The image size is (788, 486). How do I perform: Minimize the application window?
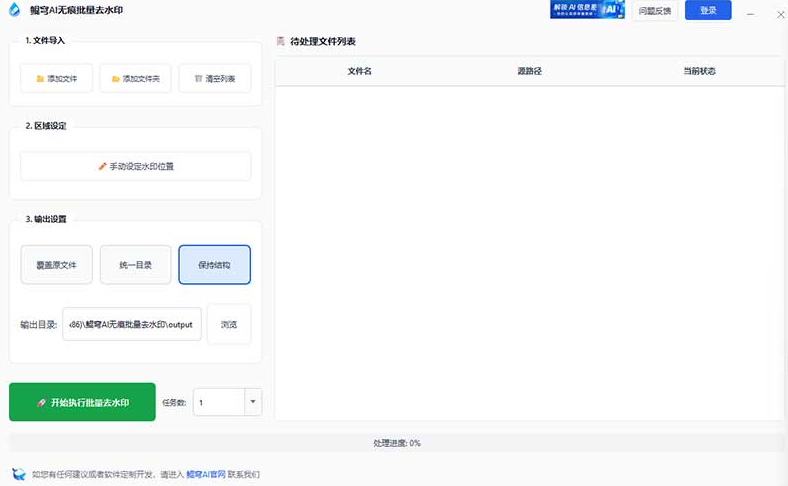pyautogui.click(x=750, y=14)
